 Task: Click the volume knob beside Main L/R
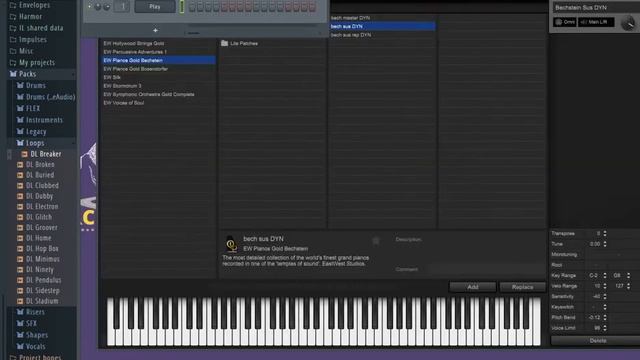628,23
